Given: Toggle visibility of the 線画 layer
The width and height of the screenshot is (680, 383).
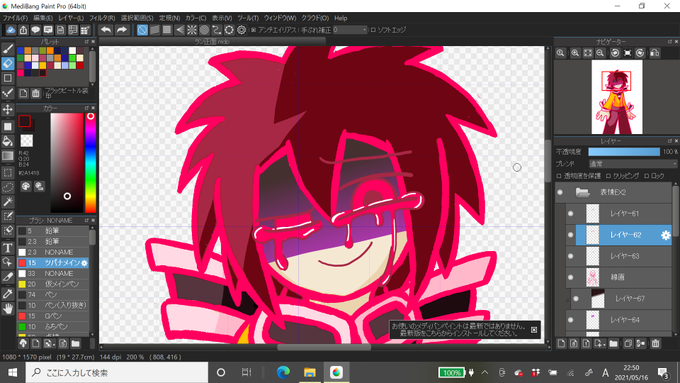Looking at the screenshot, I should [x=570, y=277].
